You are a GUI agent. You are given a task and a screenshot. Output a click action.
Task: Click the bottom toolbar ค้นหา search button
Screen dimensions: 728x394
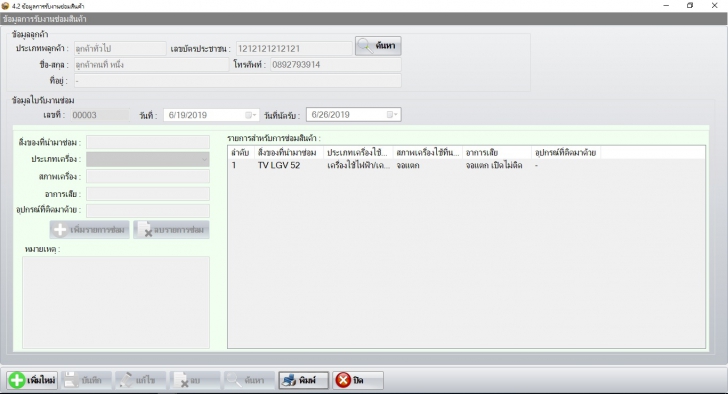(x=248, y=380)
